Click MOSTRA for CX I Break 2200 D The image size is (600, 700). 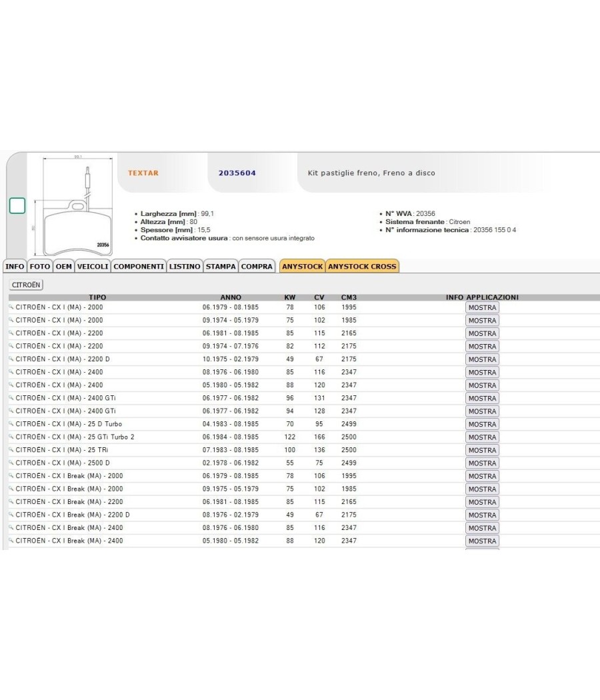pos(482,515)
